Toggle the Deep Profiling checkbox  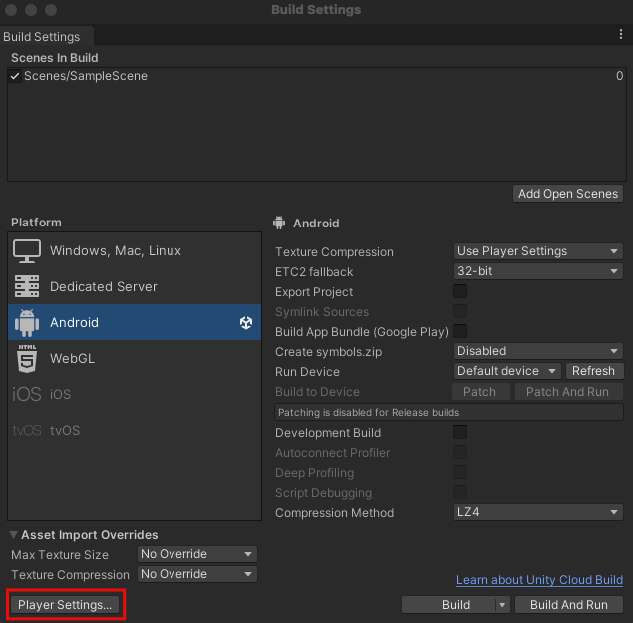pyautogui.click(x=460, y=472)
